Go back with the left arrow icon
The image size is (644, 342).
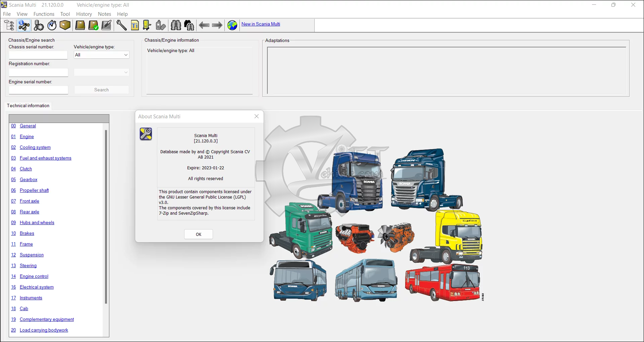click(204, 25)
